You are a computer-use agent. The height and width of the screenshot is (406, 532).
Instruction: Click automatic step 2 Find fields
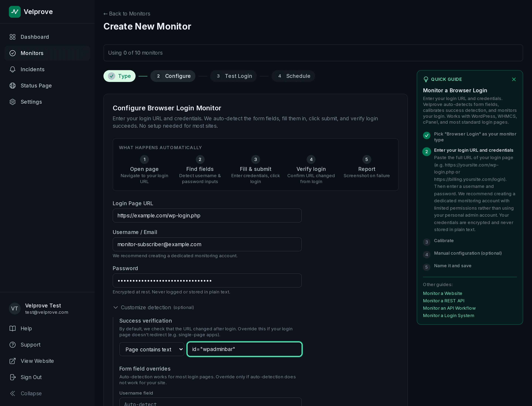point(200,170)
